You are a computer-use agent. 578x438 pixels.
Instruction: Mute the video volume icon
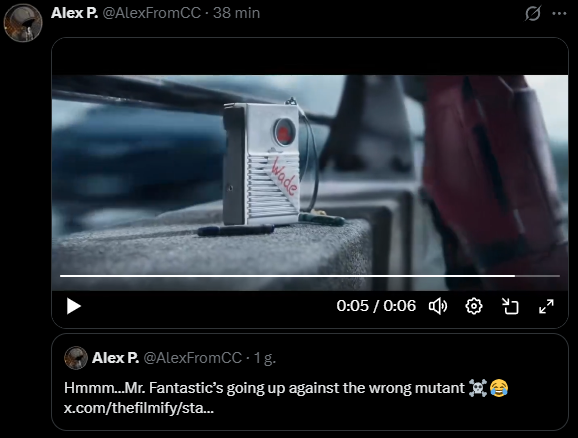[x=438, y=306]
